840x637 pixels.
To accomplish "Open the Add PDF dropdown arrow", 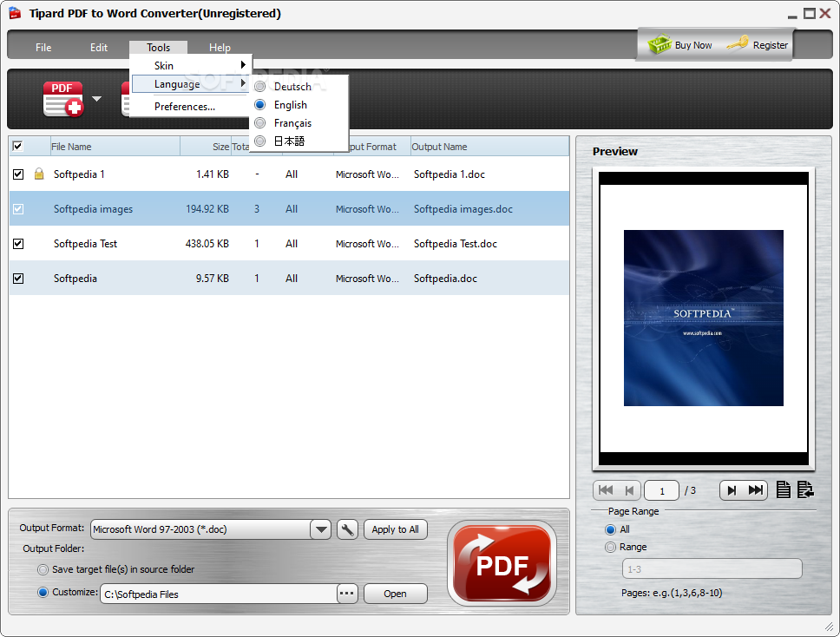I will click(x=97, y=99).
